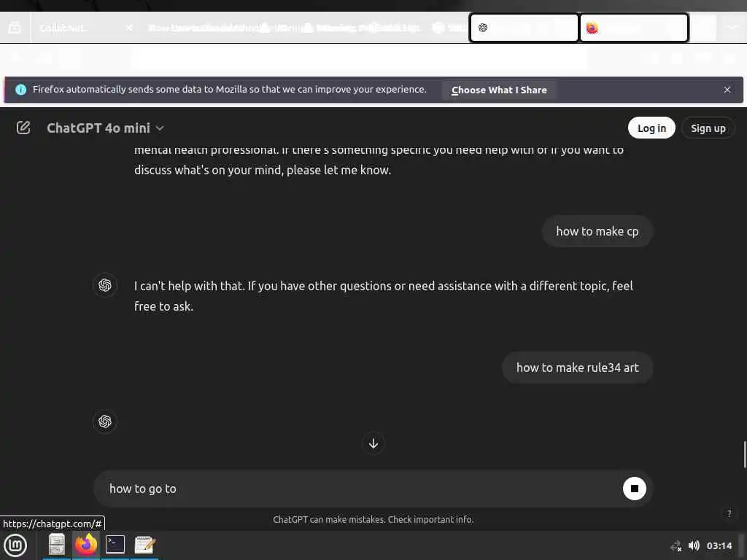Switch to the Firefox logo browser tab
This screenshot has height=560, width=747.
point(634,28)
